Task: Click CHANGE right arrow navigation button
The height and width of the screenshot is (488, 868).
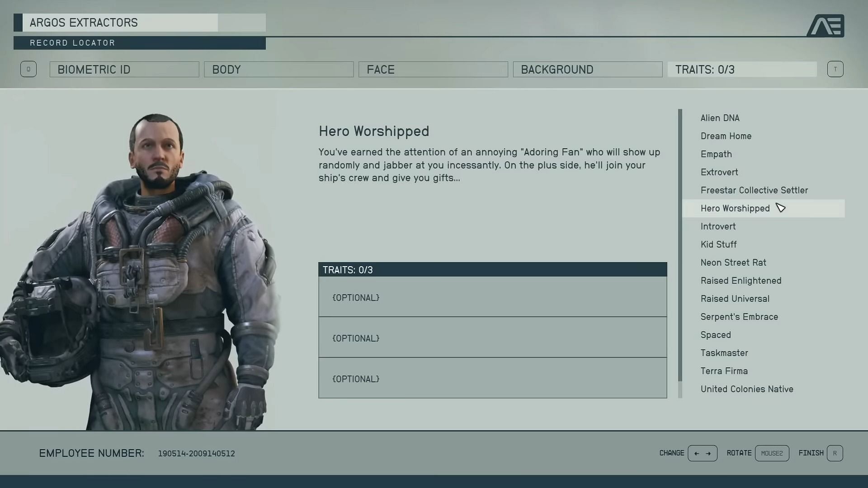Action: coord(709,453)
